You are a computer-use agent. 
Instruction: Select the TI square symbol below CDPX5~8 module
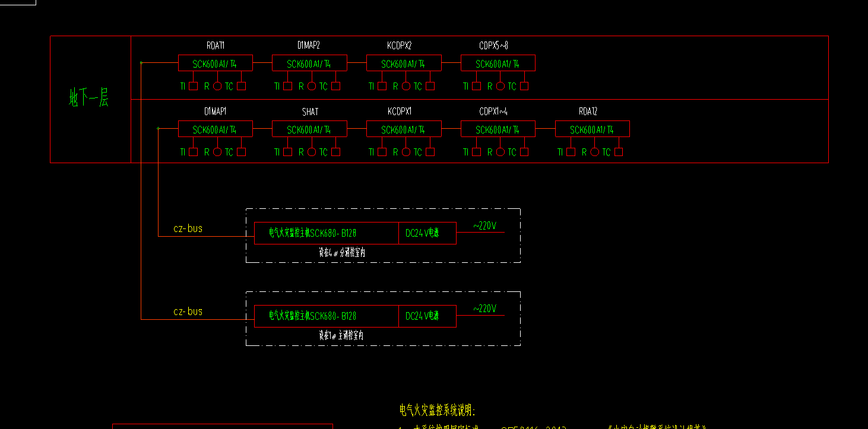(476, 86)
